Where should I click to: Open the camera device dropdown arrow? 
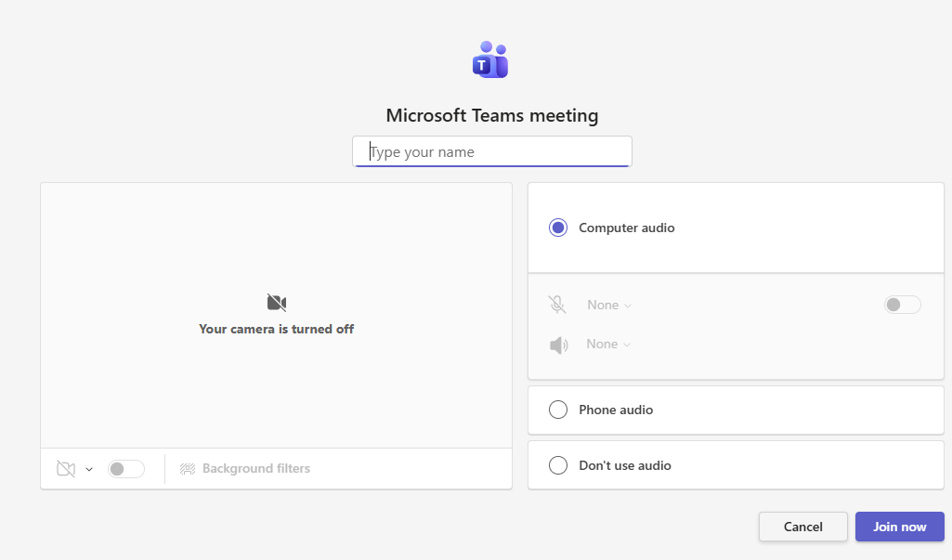89,469
